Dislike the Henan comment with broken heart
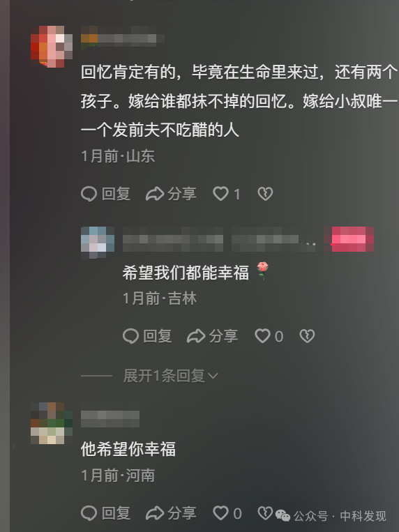399x532 pixels. click(265, 513)
